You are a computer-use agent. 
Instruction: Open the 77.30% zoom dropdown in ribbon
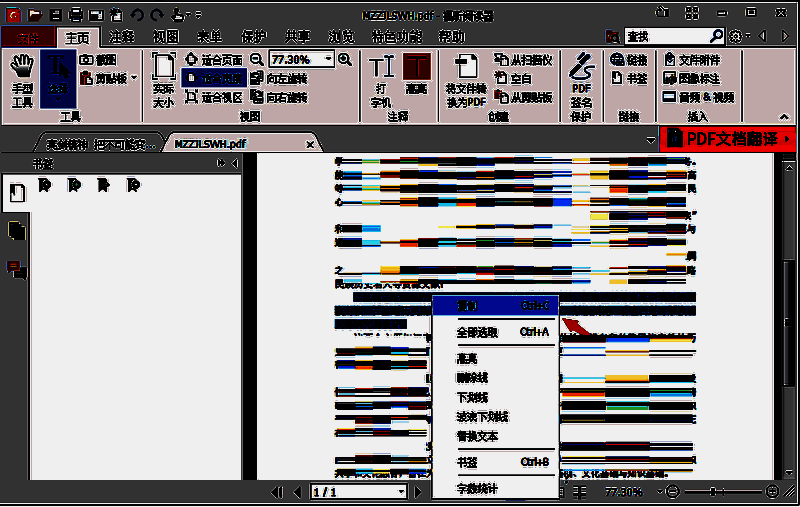click(x=329, y=60)
